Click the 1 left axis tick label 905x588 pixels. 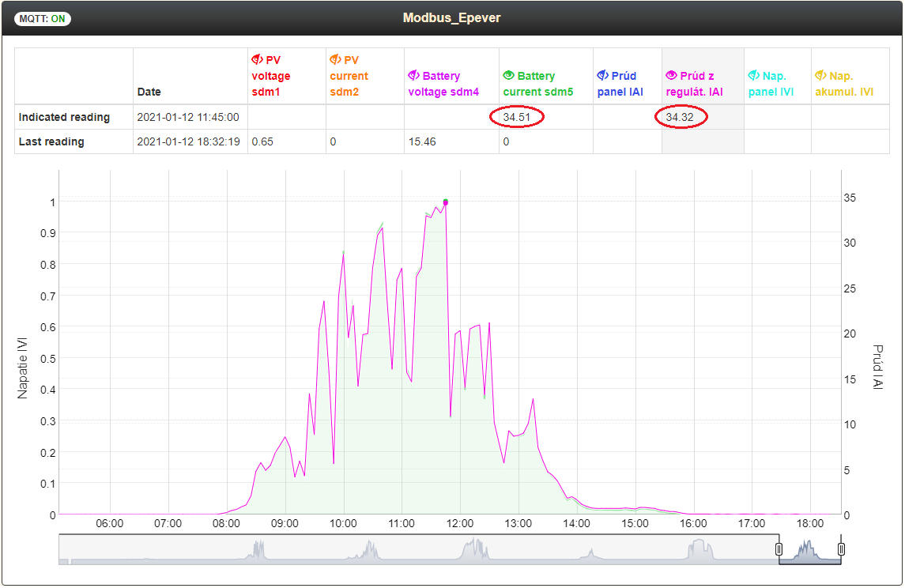point(52,202)
